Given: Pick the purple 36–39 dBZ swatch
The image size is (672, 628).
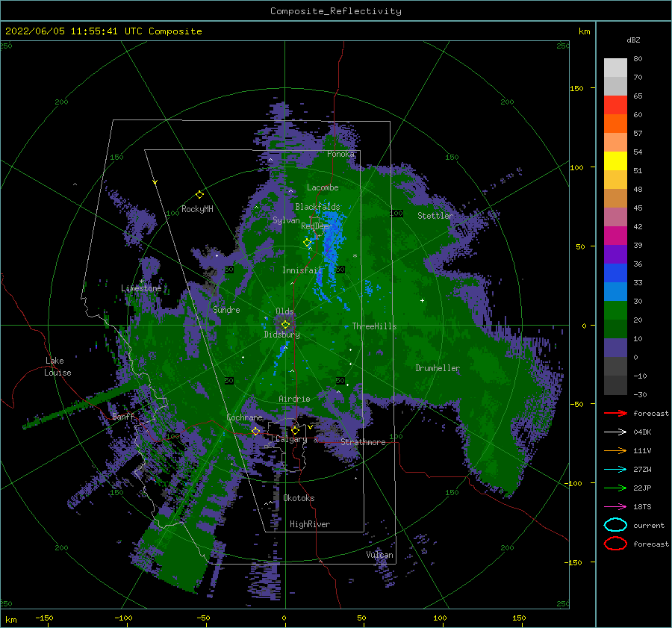Looking at the screenshot, I should (615, 254).
